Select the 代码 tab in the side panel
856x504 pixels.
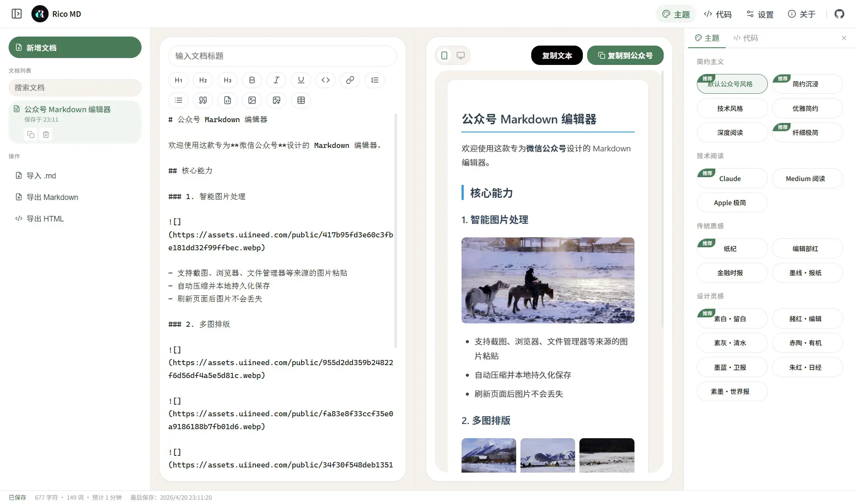(746, 38)
